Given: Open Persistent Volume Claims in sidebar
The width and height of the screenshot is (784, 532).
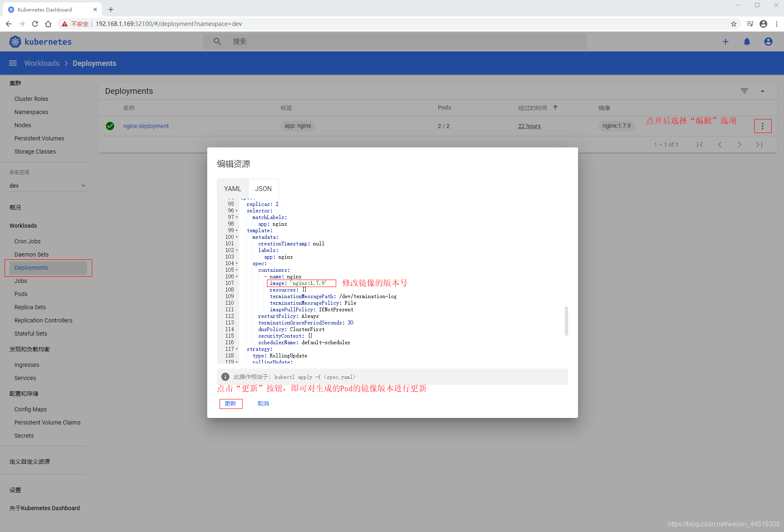Looking at the screenshot, I should point(47,422).
